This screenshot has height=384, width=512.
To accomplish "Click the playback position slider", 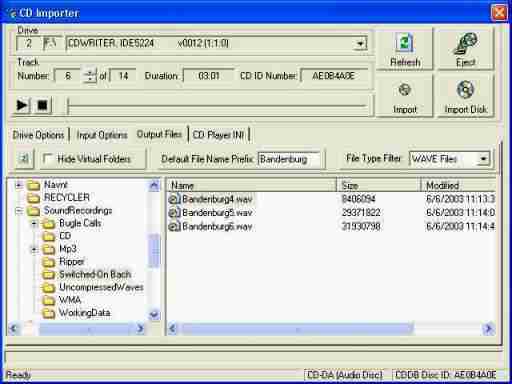I will click(217, 106).
